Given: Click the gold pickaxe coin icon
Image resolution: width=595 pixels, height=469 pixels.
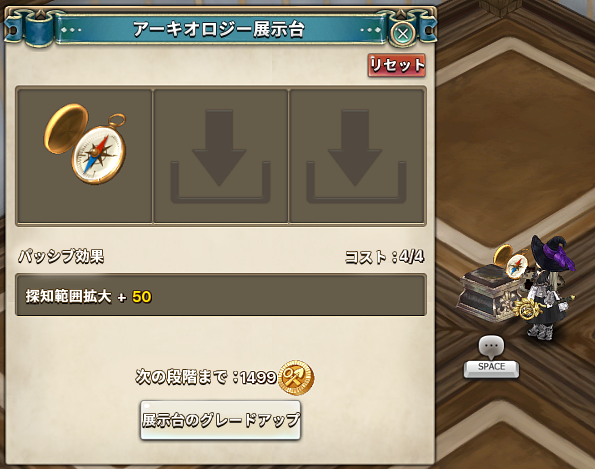Looking at the screenshot, I should coord(296,378).
